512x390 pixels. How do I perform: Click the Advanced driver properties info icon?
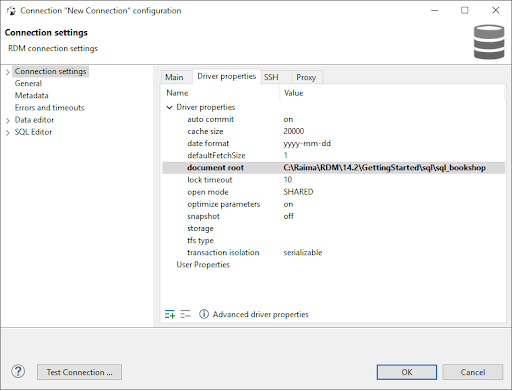tap(204, 314)
